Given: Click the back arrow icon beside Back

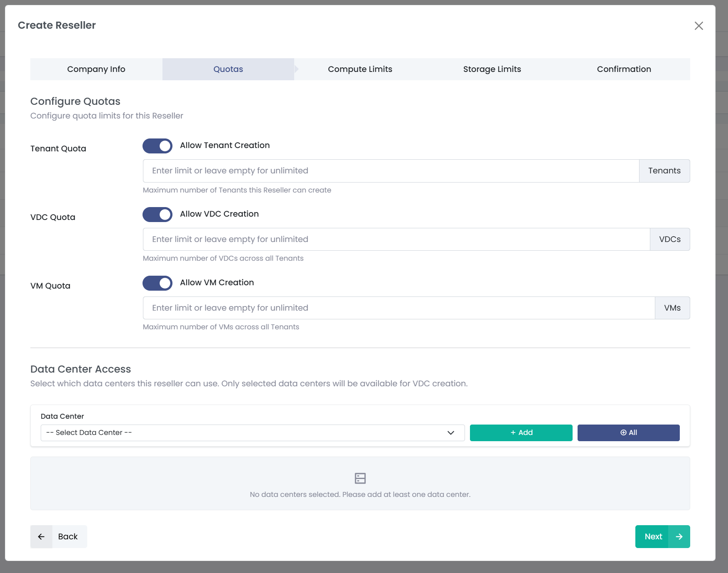Looking at the screenshot, I should coord(41,536).
